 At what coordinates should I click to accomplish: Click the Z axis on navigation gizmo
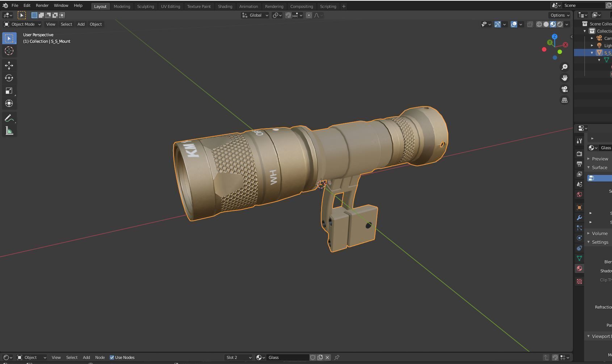(x=555, y=37)
